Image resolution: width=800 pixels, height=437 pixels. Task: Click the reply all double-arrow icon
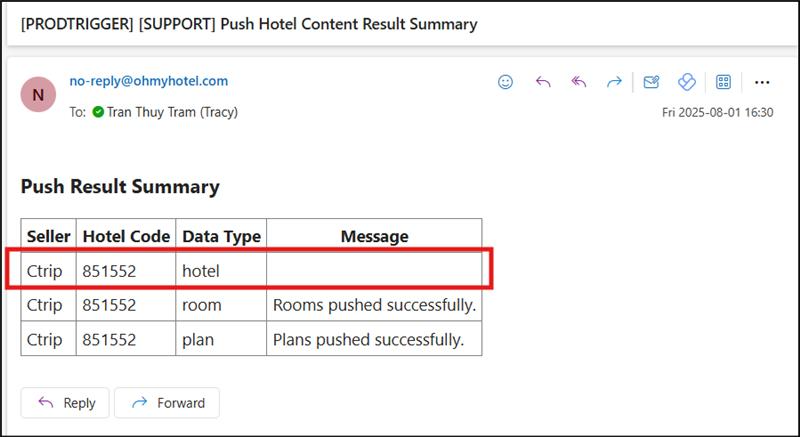pyautogui.click(x=578, y=83)
